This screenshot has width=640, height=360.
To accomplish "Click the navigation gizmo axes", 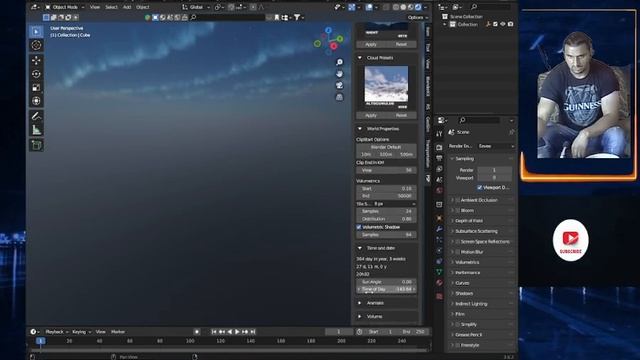I will 329,40.
